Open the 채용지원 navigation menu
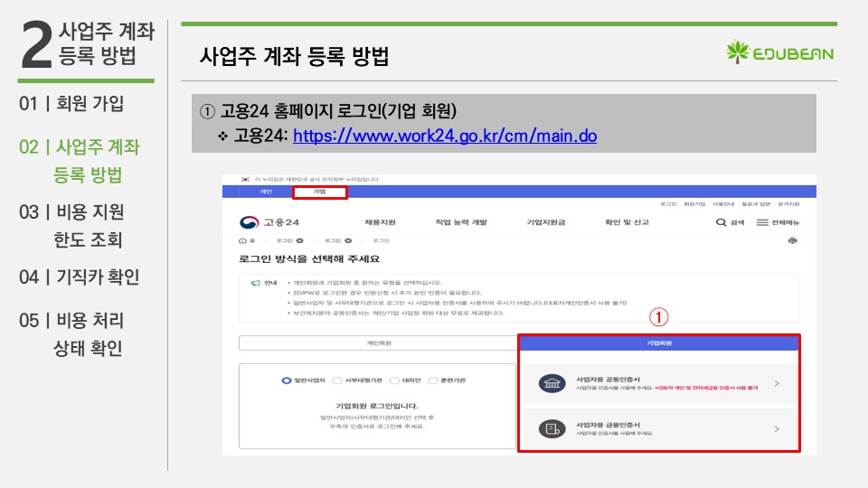This screenshot has width=868, height=488. [x=380, y=222]
